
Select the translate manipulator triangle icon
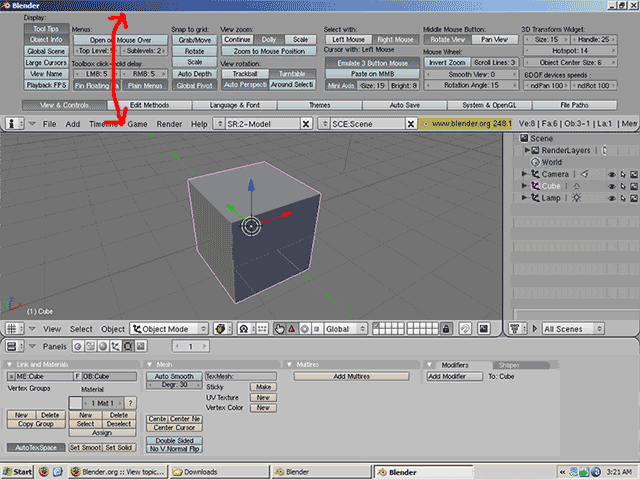[x=292, y=329]
